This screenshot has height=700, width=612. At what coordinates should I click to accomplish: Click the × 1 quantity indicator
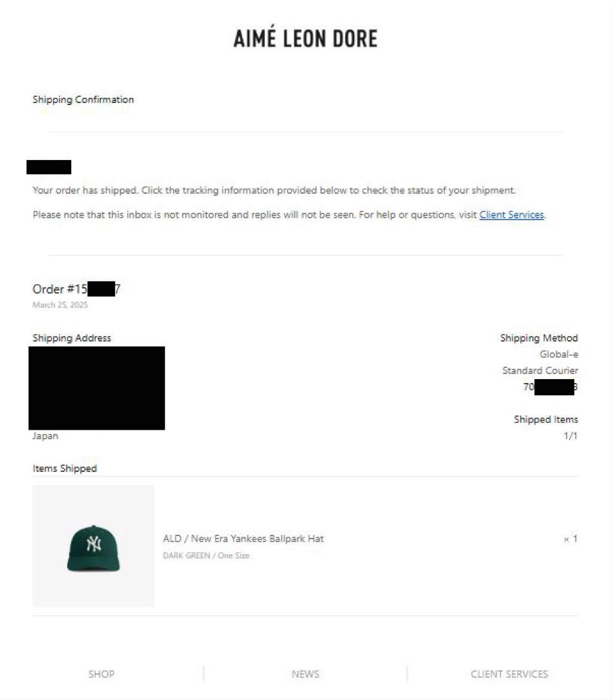coord(571,539)
